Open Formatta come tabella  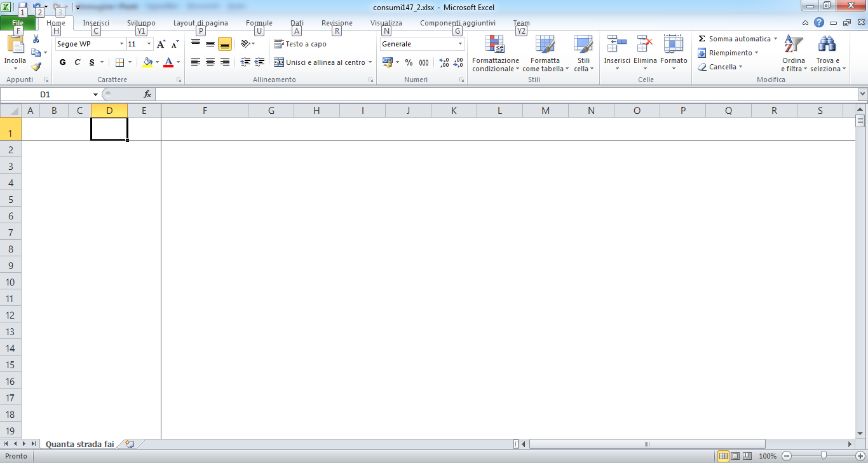(x=545, y=53)
